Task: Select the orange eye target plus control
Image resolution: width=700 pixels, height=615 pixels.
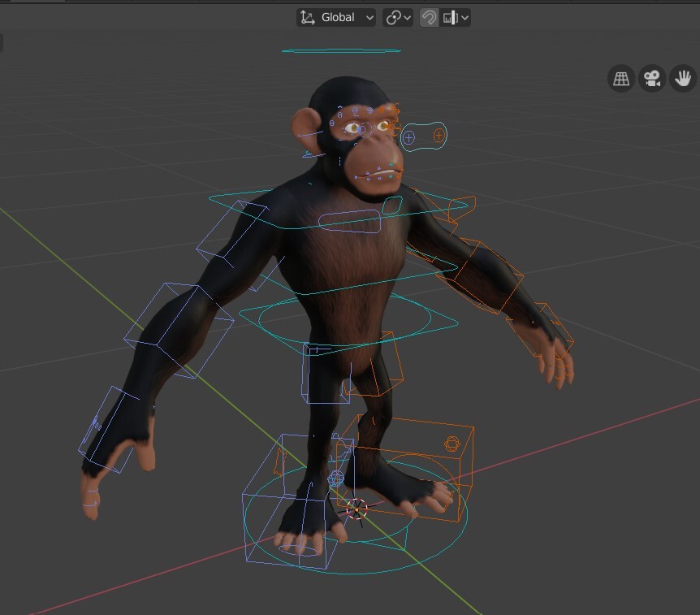Action: [x=438, y=135]
